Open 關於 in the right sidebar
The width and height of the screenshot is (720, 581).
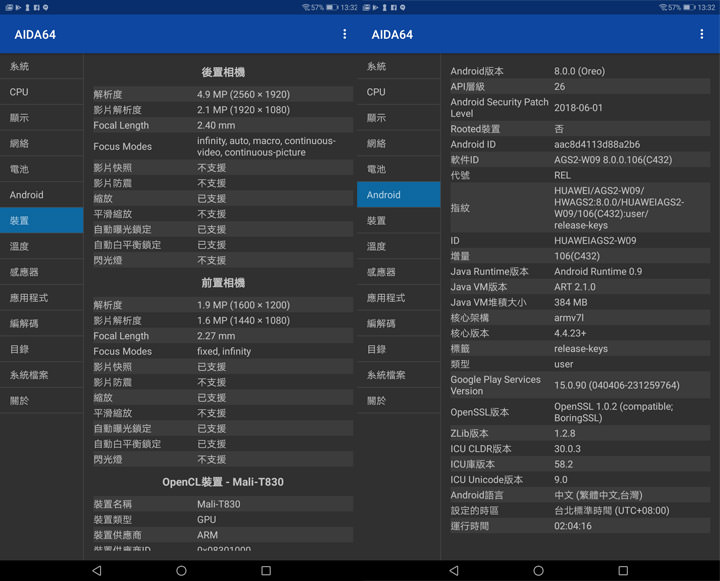pyautogui.click(x=398, y=401)
